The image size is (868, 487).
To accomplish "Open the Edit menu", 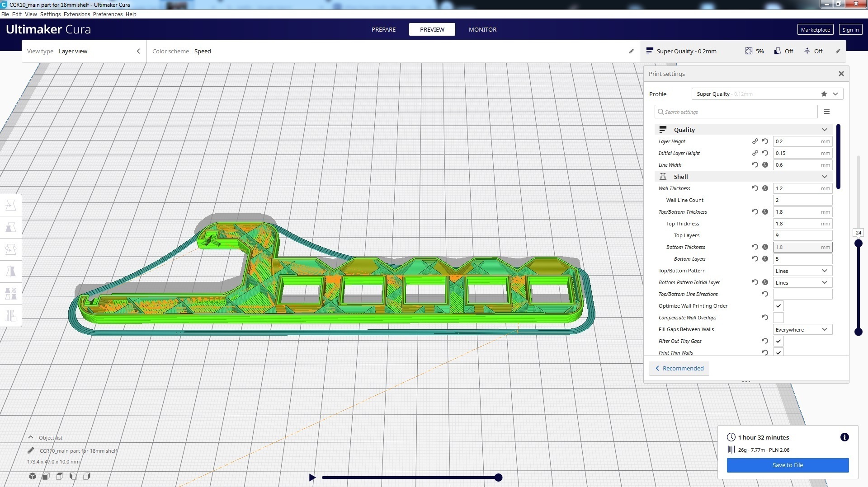I will tap(17, 14).
